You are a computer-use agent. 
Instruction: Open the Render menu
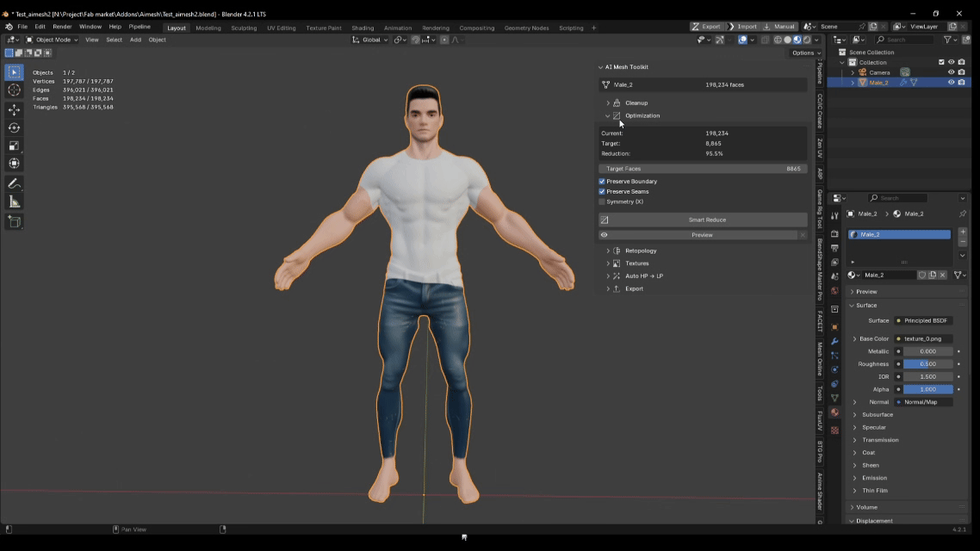click(x=62, y=27)
